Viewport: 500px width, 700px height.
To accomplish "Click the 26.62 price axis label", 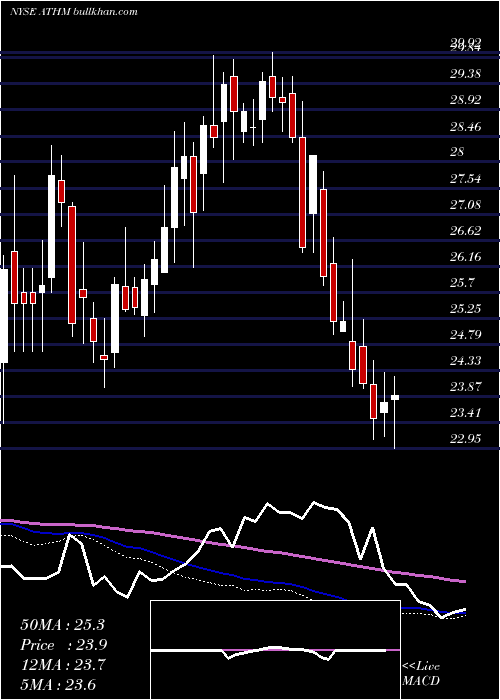I will (x=465, y=231).
